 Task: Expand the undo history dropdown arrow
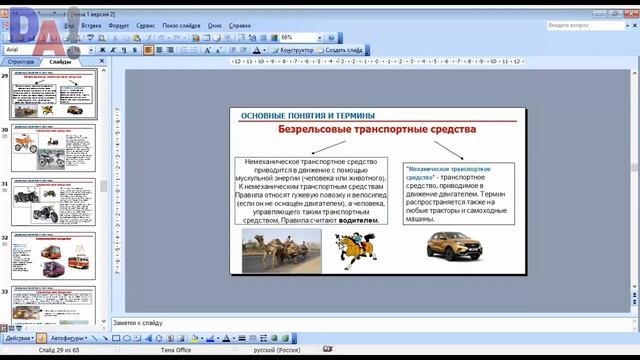tap(169, 38)
